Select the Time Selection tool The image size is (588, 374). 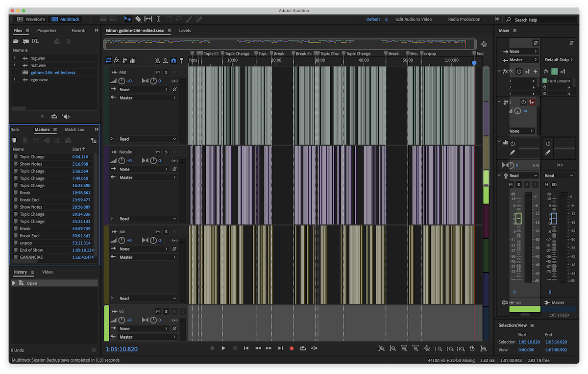tap(158, 19)
